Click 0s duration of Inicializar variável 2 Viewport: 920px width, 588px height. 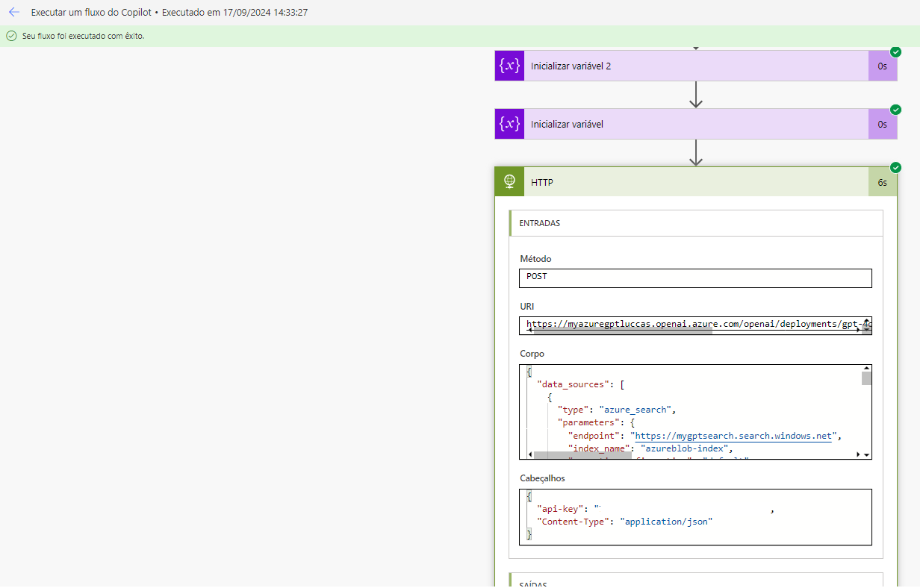tap(883, 66)
